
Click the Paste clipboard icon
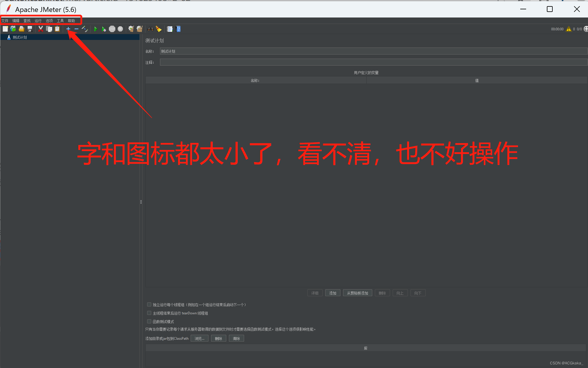pos(57,29)
